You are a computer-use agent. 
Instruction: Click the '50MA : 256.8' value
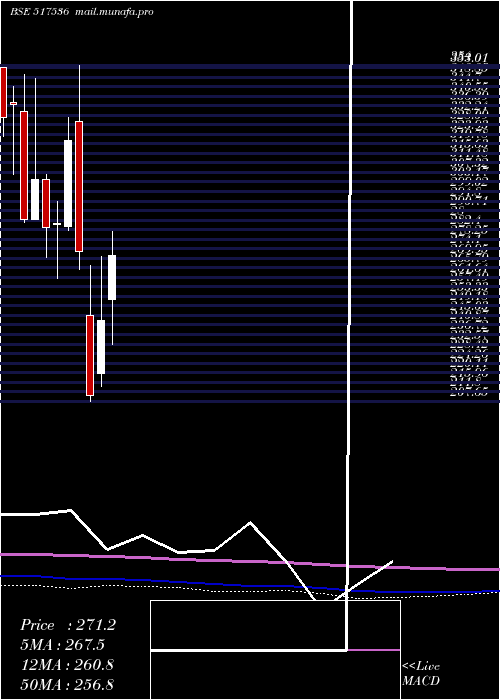coord(67,684)
